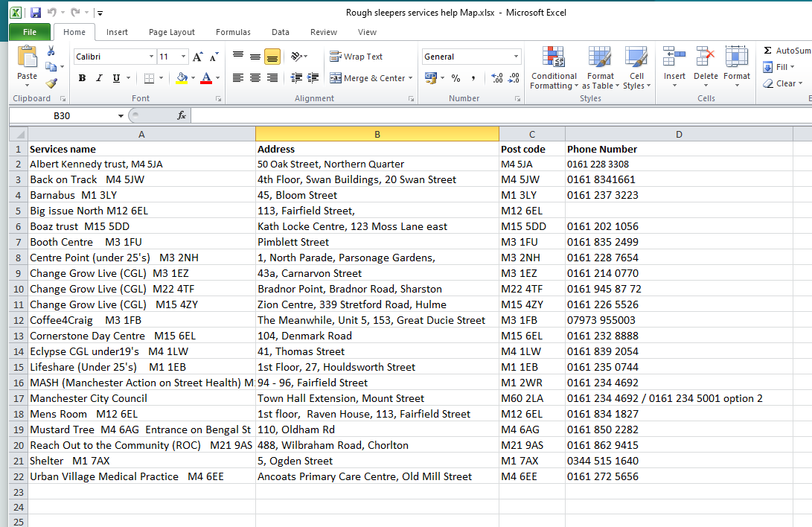Viewport: 812px width, 527px height.
Task: Switch to the Data tab
Action: 280,32
